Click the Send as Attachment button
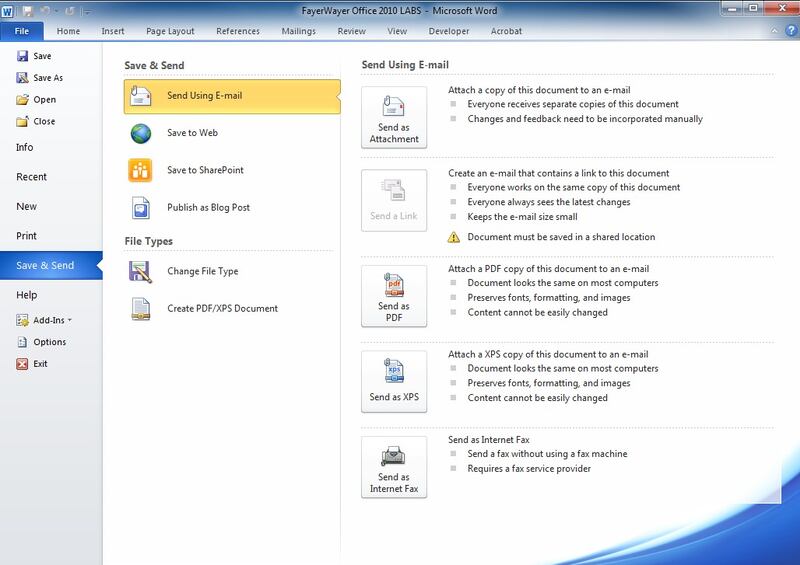The height and width of the screenshot is (565, 800). (393, 117)
